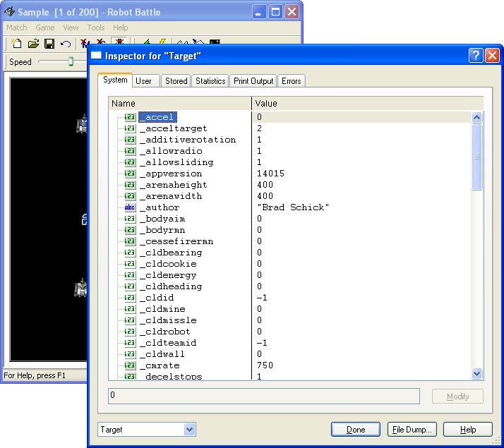The height and width of the screenshot is (448, 504).
Task: Click the "Brad Schick" author value
Action: pos(293,207)
